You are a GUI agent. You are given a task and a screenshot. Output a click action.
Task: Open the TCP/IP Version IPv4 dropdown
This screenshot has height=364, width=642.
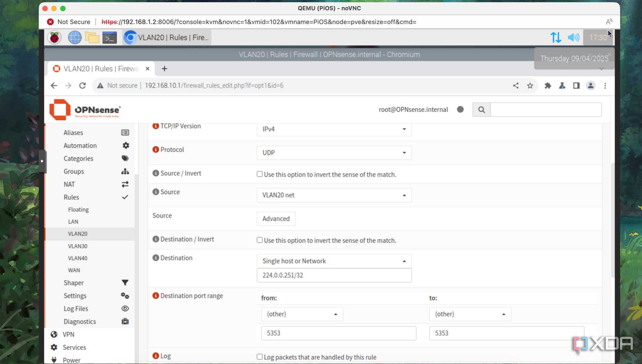coord(334,129)
